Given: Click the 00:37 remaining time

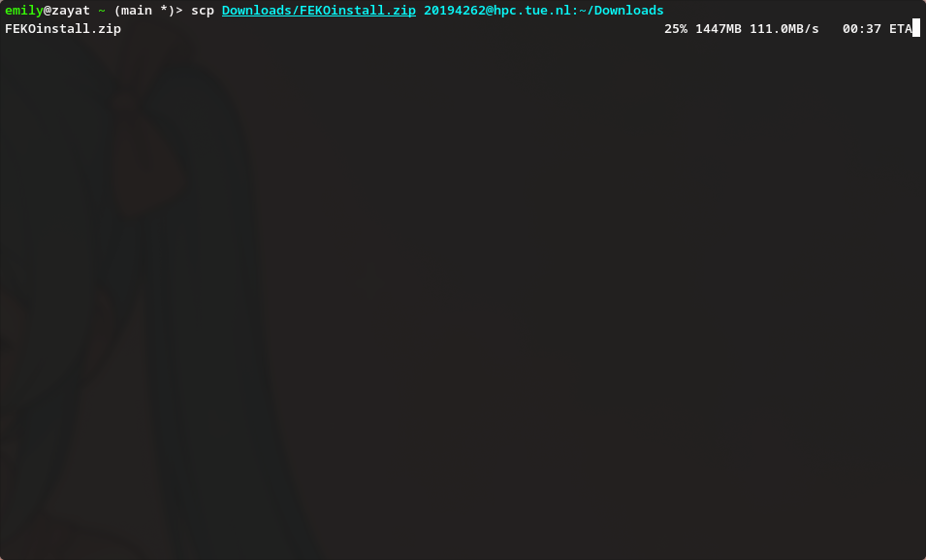Looking at the screenshot, I should point(862,29).
